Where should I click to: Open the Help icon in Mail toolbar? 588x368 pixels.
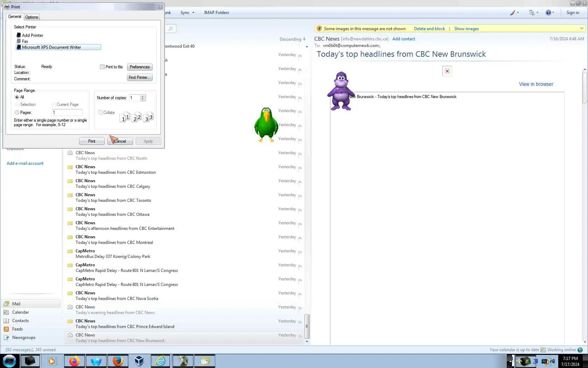pyautogui.click(x=548, y=13)
